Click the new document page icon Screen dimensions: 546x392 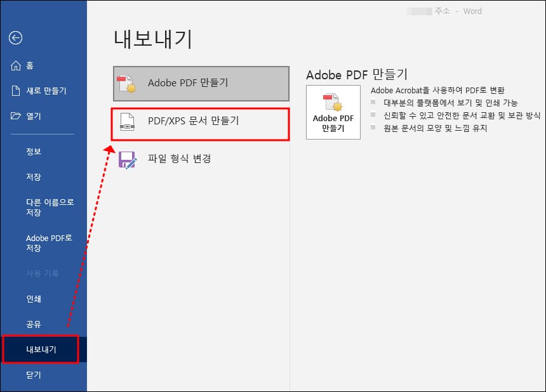point(16,91)
